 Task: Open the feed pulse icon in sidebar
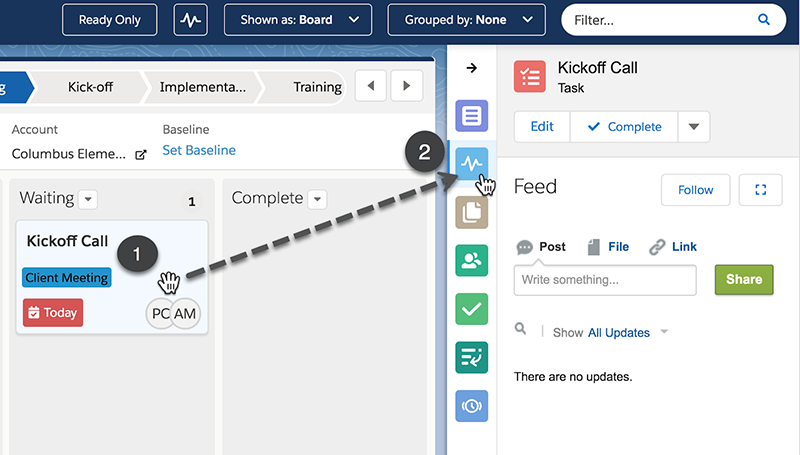click(x=471, y=164)
